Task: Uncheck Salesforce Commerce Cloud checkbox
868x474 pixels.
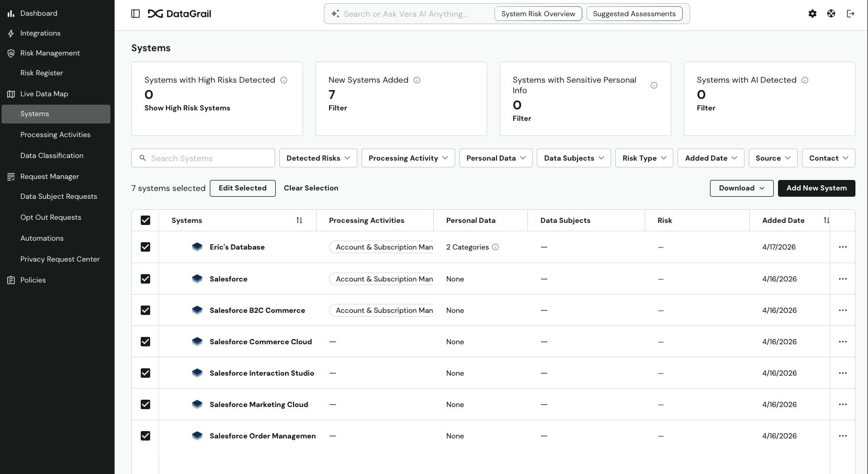Action: (x=145, y=342)
